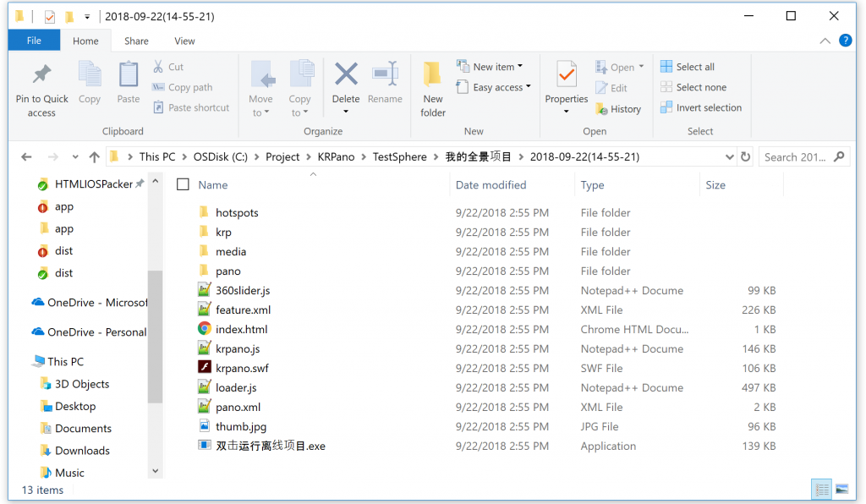Switch to the View tab
The height and width of the screenshot is (504, 866).
(184, 41)
